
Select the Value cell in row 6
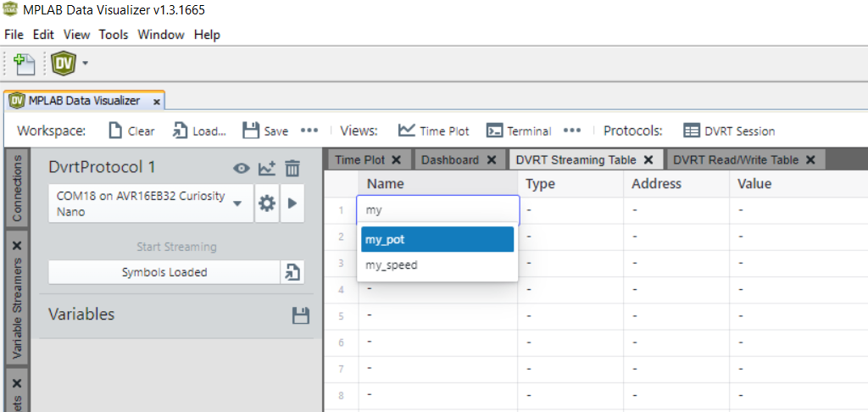[x=798, y=342]
